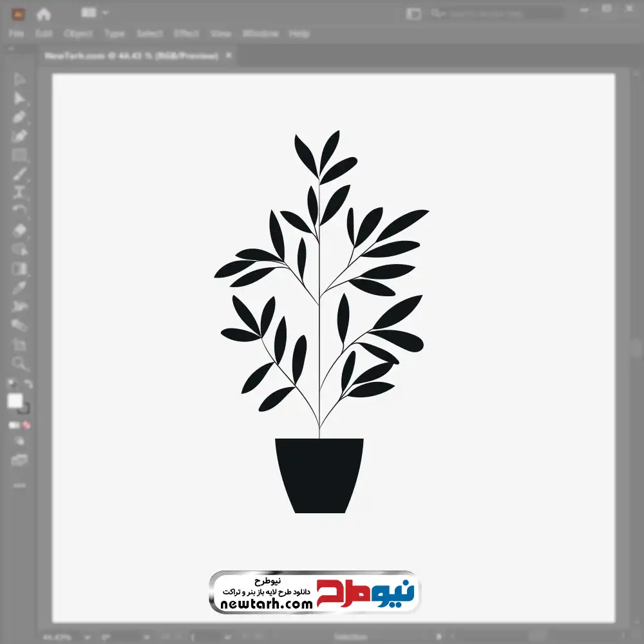Choose the Paintbrush tool

19,174
